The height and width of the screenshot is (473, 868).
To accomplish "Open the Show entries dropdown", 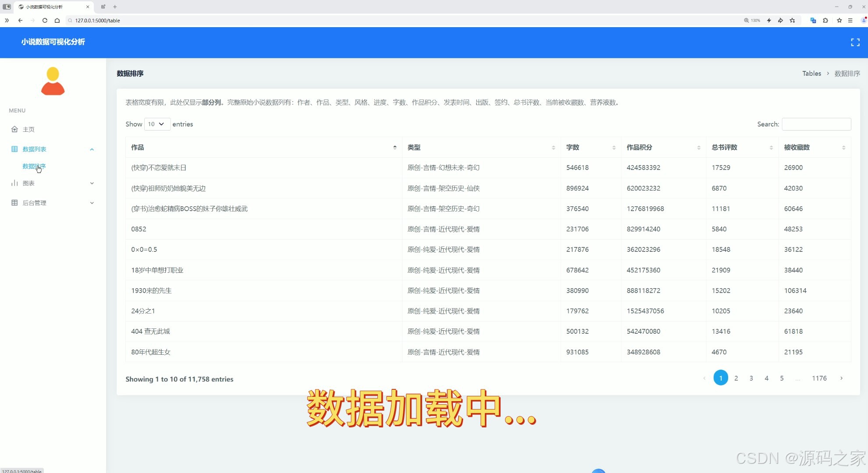I will click(x=157, y=124).
